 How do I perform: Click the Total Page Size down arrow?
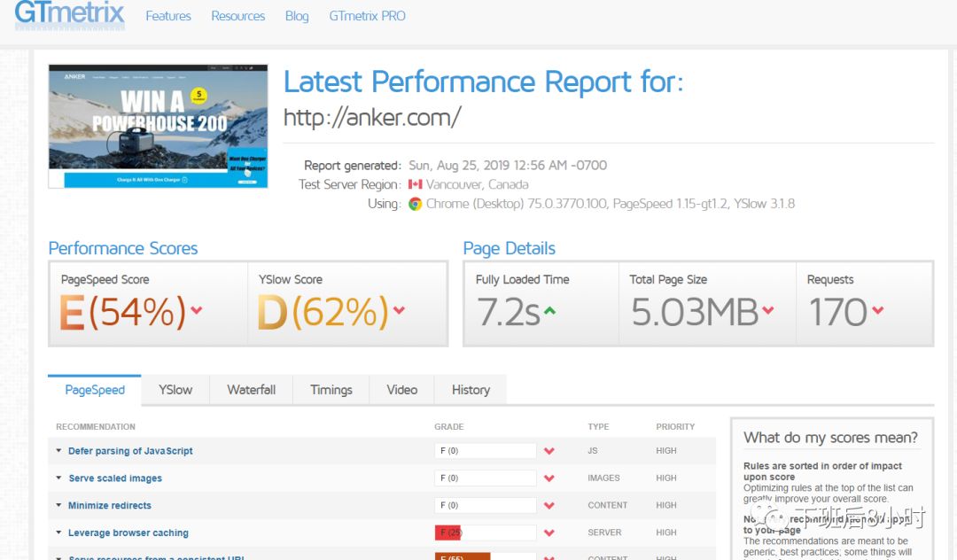pyautogui.click(x=767, y=310)
